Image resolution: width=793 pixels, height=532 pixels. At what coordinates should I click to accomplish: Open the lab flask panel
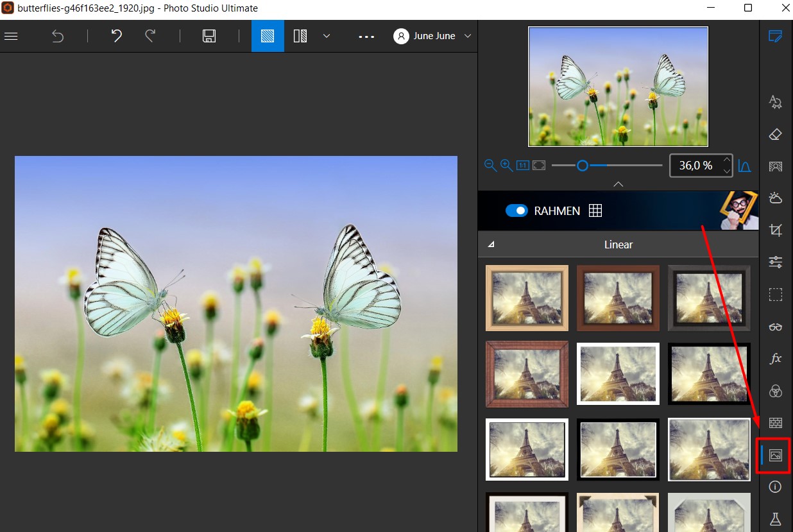776,519
